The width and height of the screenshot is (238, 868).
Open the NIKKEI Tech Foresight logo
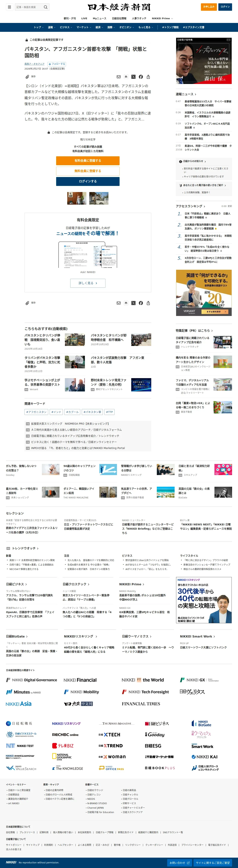(146, 692)
